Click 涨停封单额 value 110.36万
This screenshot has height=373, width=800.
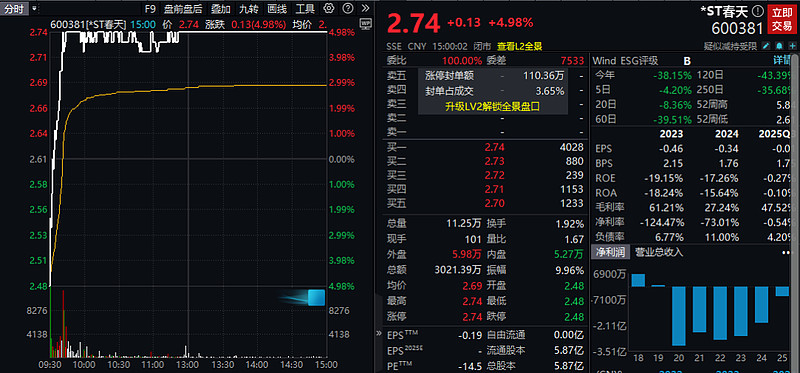(x=544, y=76)
